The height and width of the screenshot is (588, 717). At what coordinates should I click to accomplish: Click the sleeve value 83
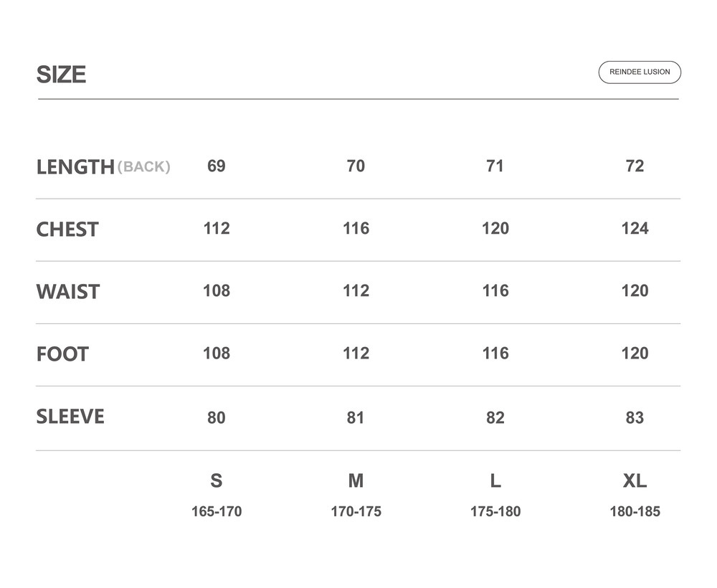[635, 417]
